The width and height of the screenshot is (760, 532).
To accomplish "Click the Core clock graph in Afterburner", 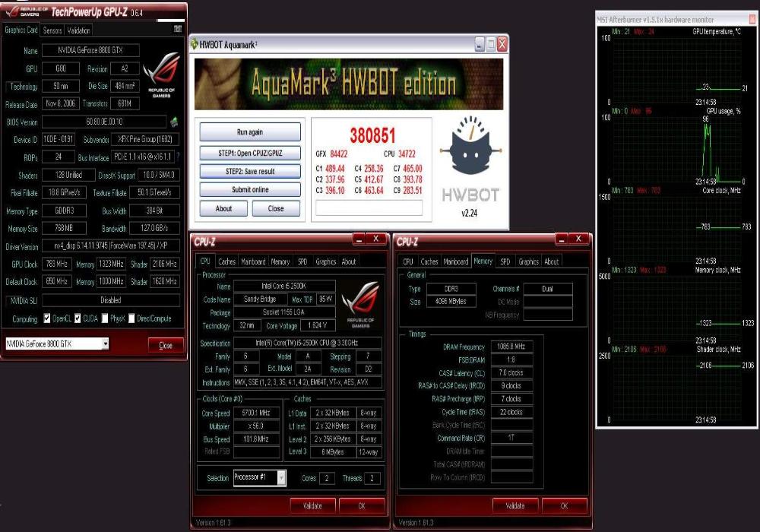I will [x=676, y=228].
